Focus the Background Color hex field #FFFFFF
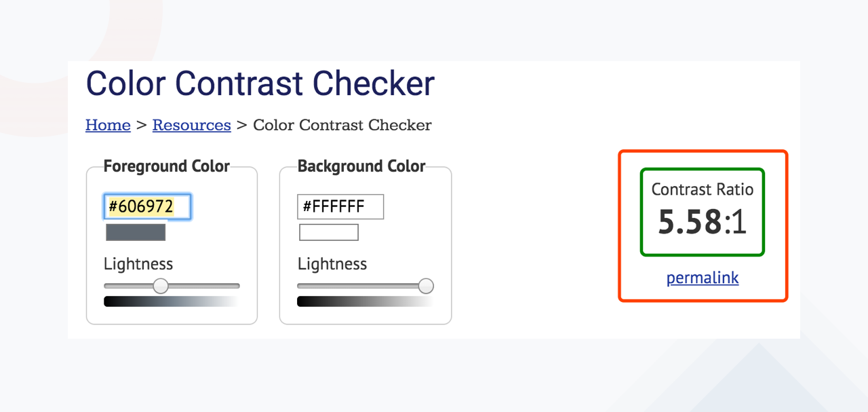The width and height of the screenshot is (868, 412). (340, 207)
